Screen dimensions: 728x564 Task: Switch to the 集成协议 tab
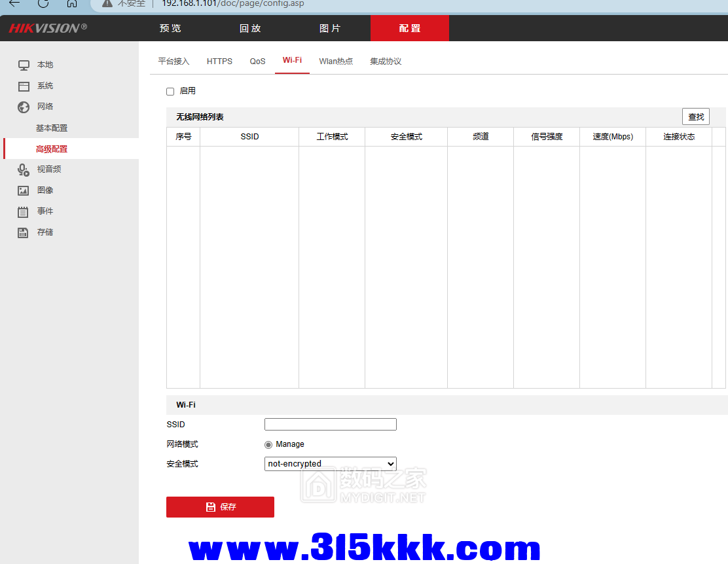386,62
